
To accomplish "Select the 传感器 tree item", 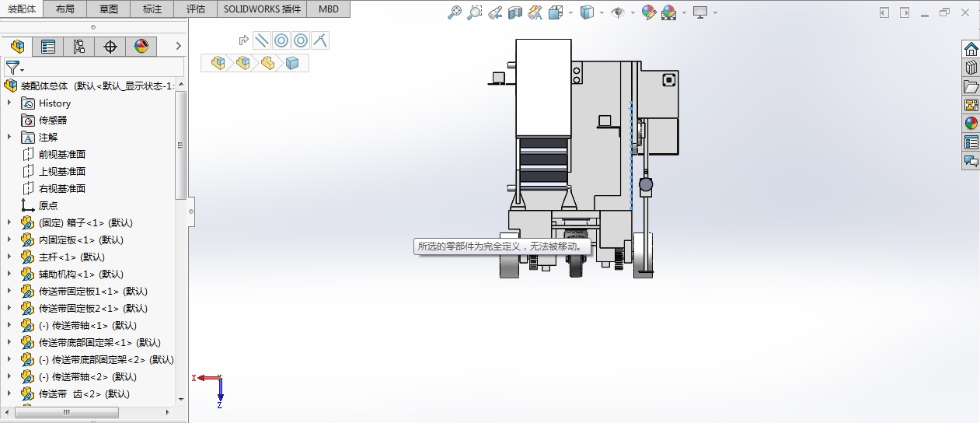I will 53,120.
